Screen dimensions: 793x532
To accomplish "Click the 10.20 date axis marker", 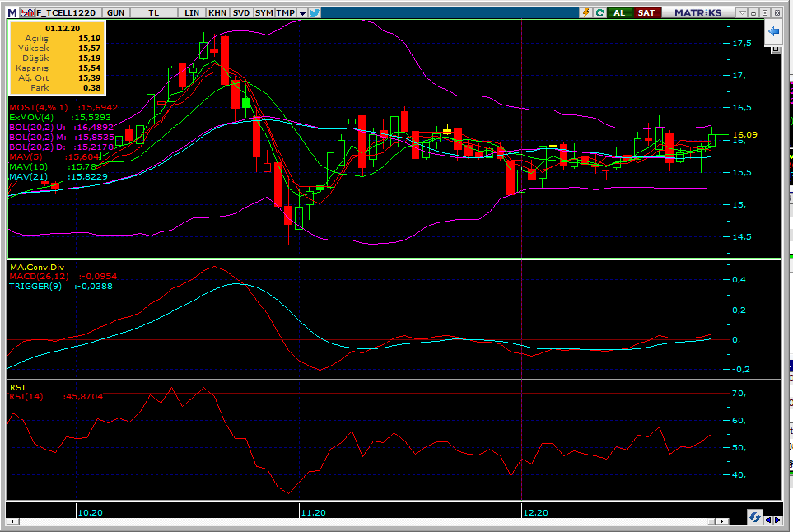I will point(90,512).
